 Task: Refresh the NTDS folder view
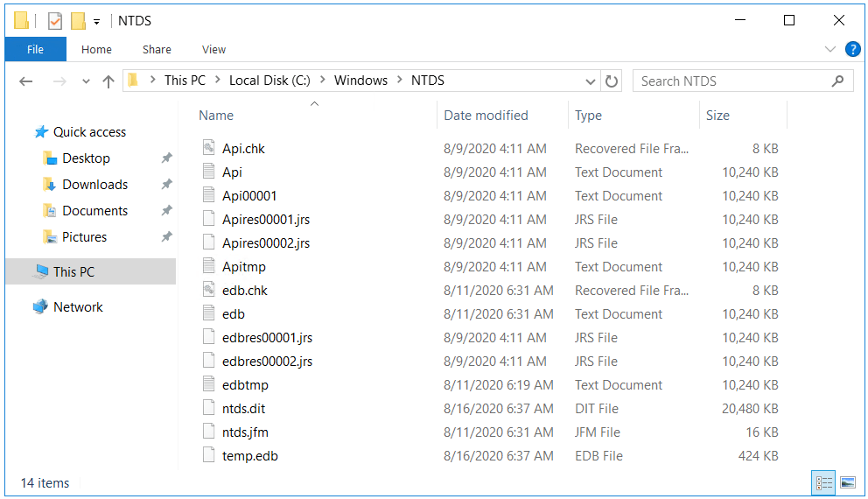point(611,81)
